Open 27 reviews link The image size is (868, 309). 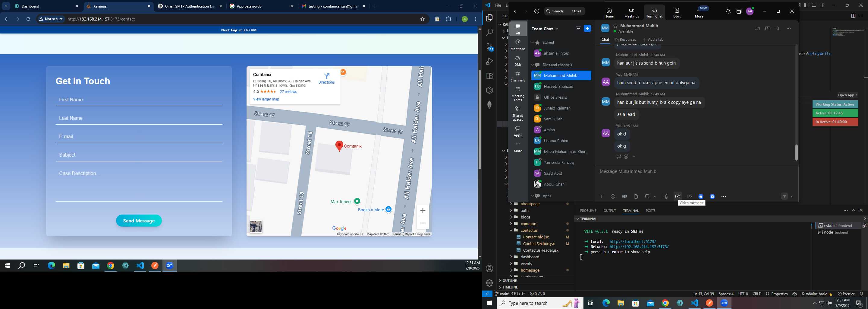pos(288,92)
